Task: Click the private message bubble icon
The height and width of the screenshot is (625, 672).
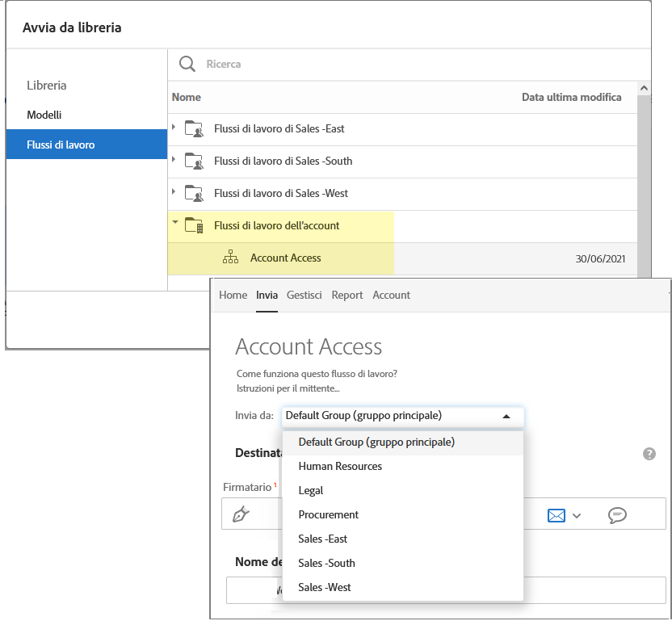Action: 618,515
